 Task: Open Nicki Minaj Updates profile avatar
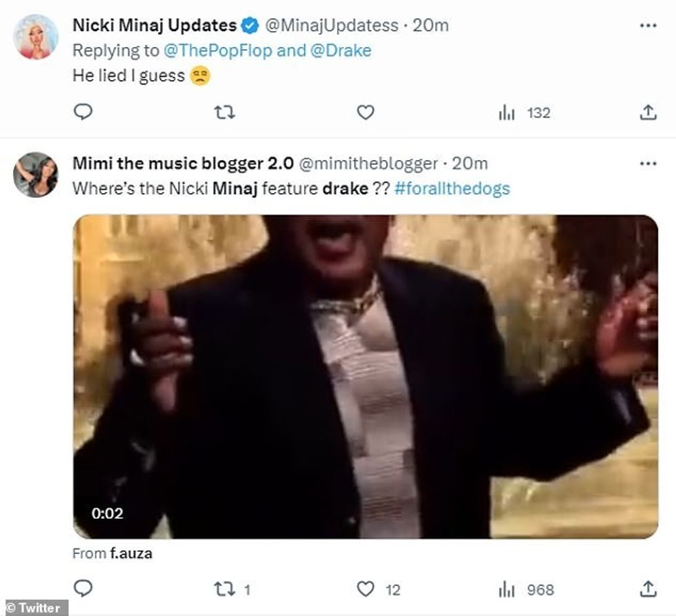(x=35, y=37)
